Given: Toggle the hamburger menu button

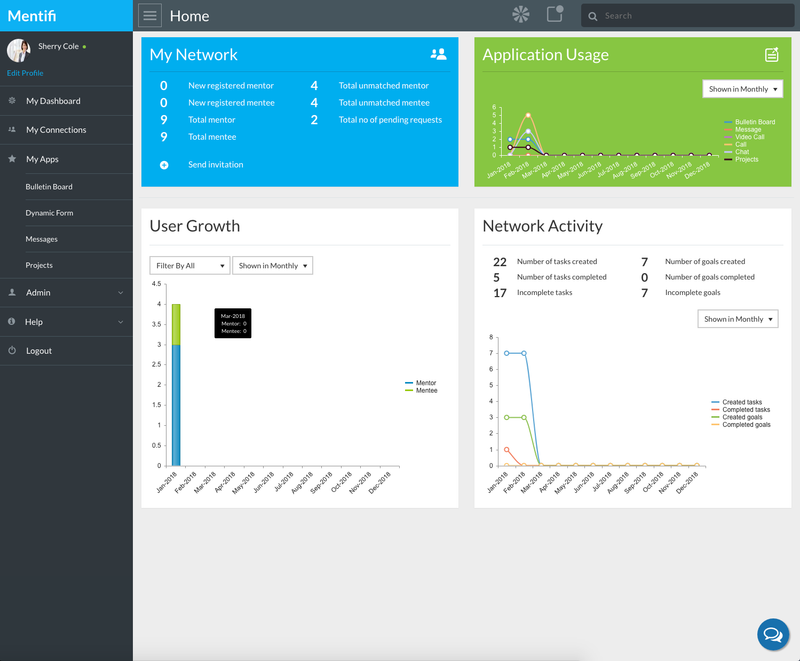Looking at the screenshot, I should click(x=150, y=16).
